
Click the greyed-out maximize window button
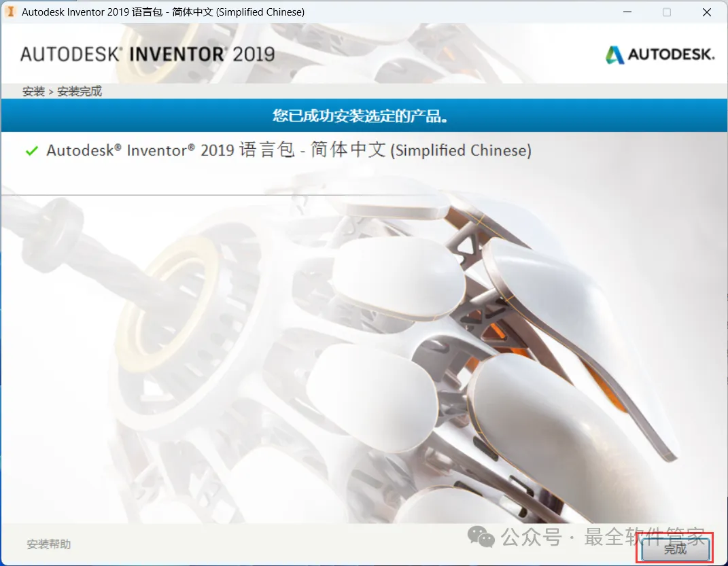click(667, 12)
